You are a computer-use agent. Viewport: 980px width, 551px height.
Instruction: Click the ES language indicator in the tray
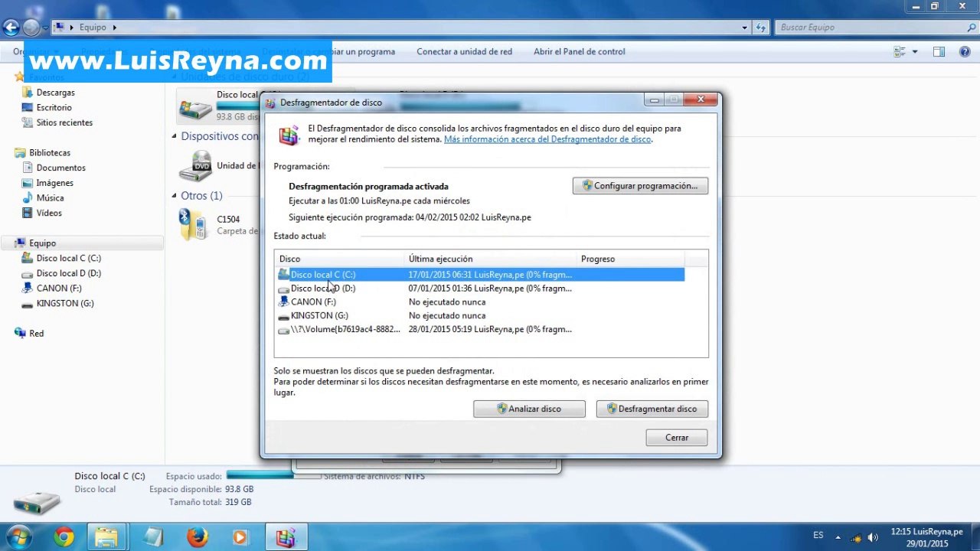coord(818,536)
